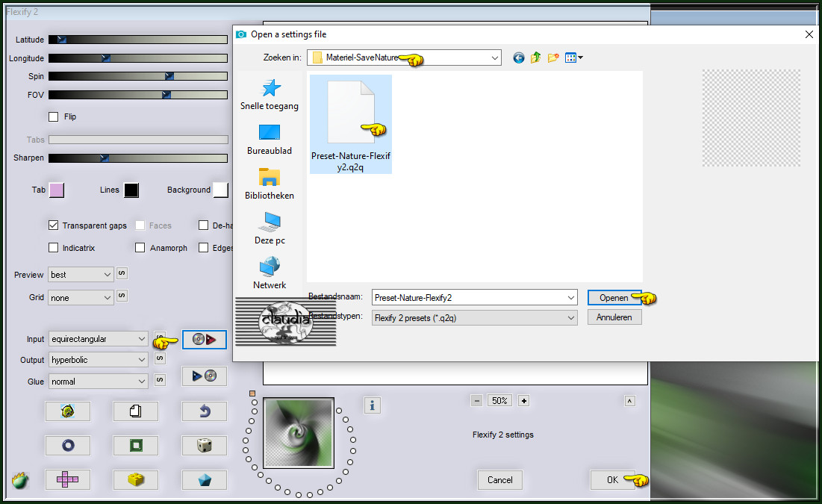Click the small caret button right of zoom
The height and width of the screenshot is (504, 822).
(630, 401)
